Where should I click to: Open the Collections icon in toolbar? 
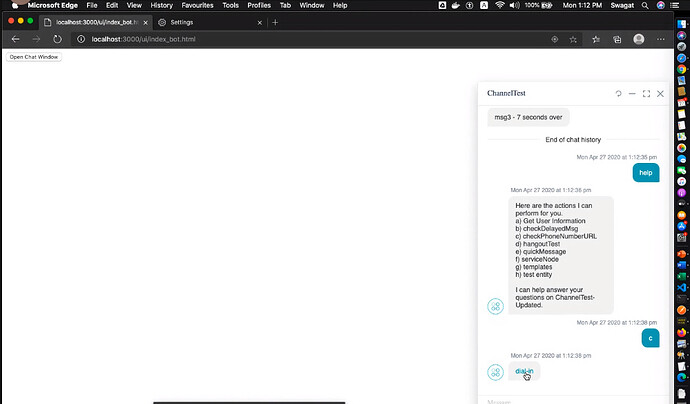pos(617,39)
